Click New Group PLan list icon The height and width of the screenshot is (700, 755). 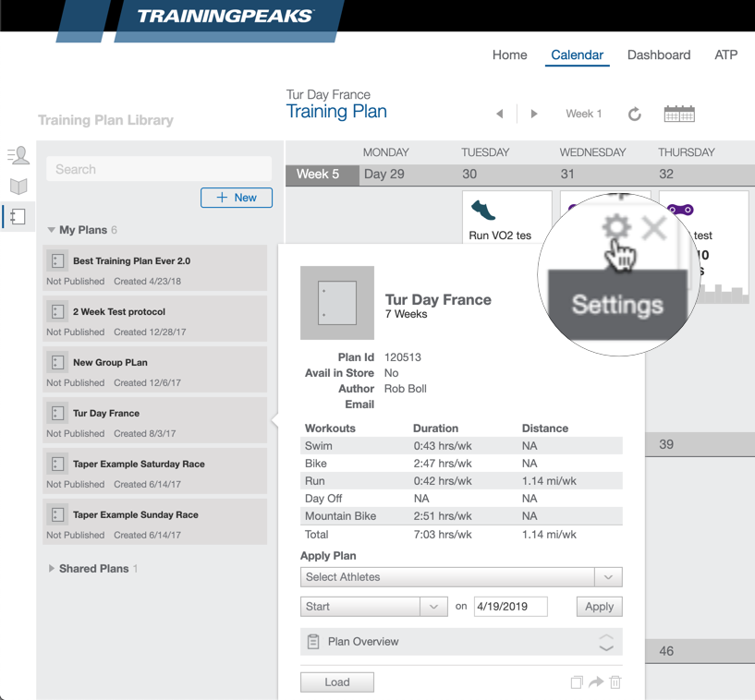57,362
